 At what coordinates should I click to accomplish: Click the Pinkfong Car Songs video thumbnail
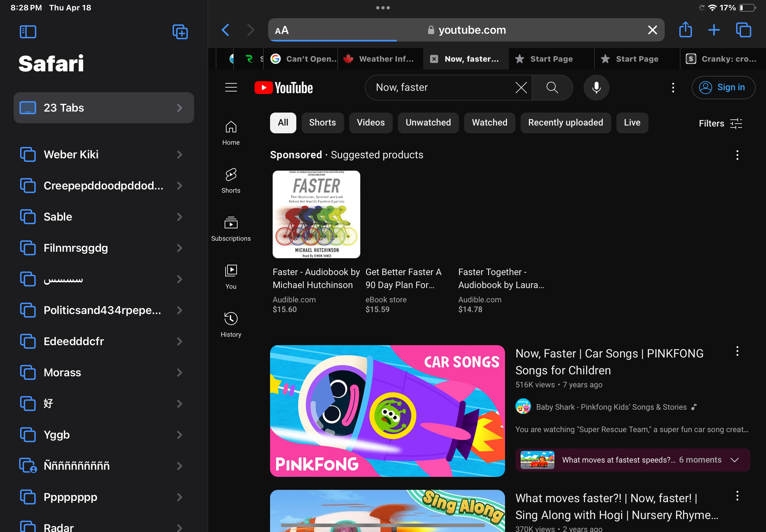pyautogui.click(x=387, y=411)
